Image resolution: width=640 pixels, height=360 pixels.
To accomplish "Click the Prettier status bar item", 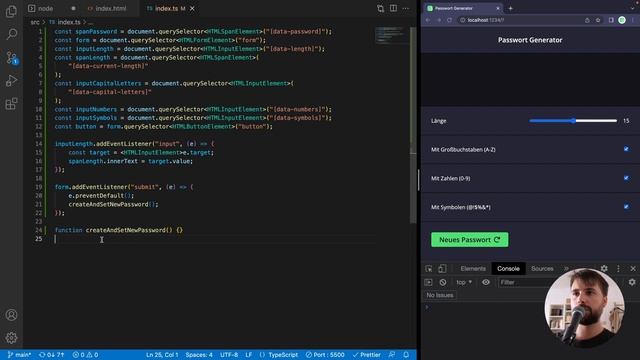I will coord(367,355).
